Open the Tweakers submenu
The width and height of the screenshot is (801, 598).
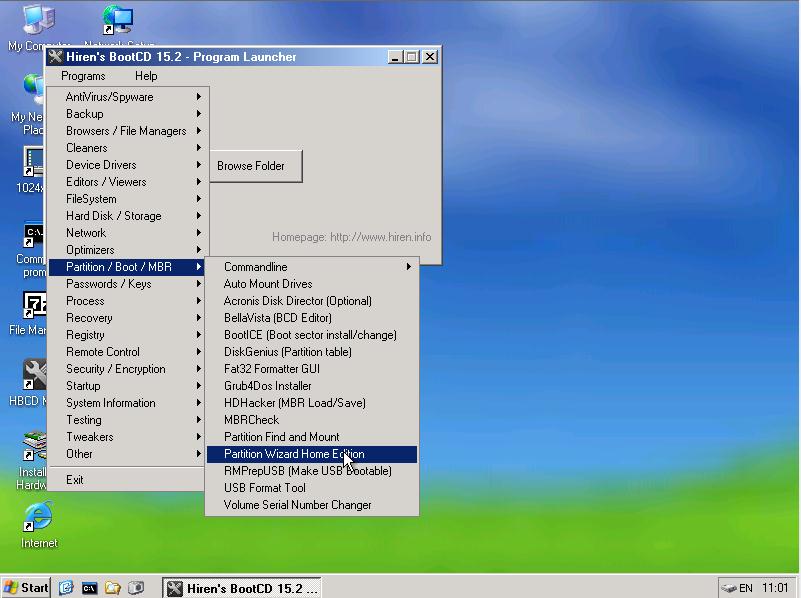coord(126,437)
